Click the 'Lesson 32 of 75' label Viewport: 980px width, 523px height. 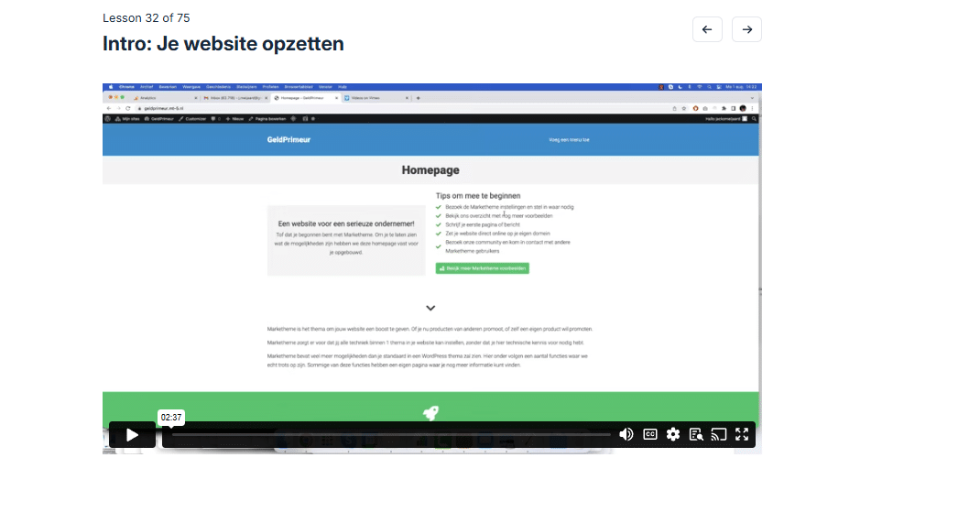click(x=147, y=18)
